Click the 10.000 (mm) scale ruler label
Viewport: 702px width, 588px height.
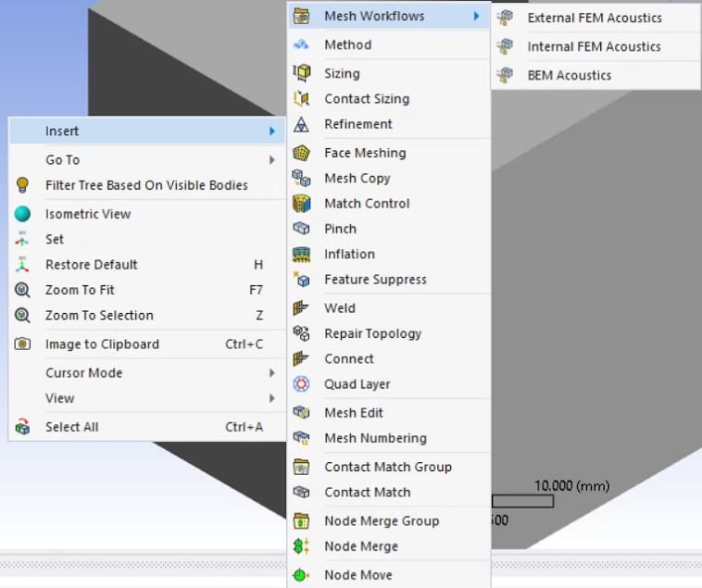pyautogui.click(x=571, y=486)
